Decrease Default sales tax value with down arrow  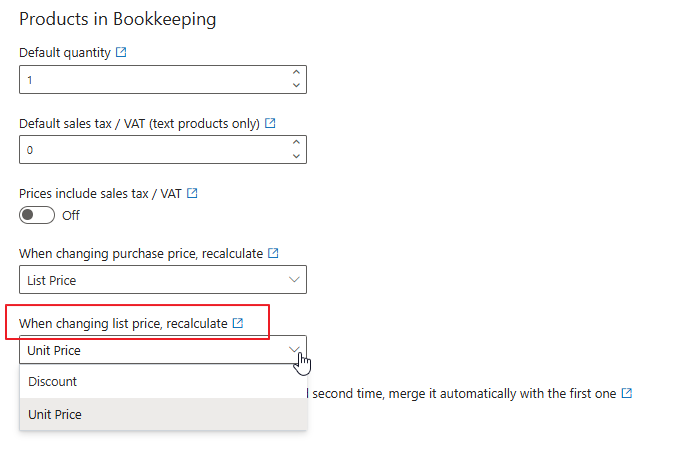coord(296,156)
